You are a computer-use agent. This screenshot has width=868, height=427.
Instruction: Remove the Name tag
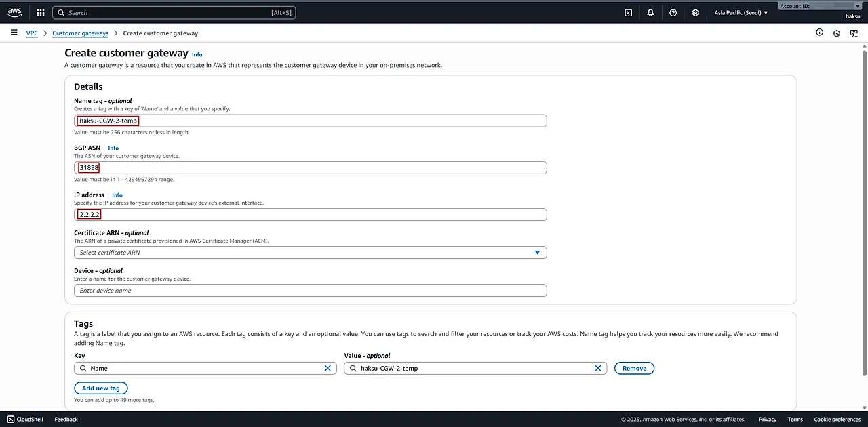coord(634,368)
